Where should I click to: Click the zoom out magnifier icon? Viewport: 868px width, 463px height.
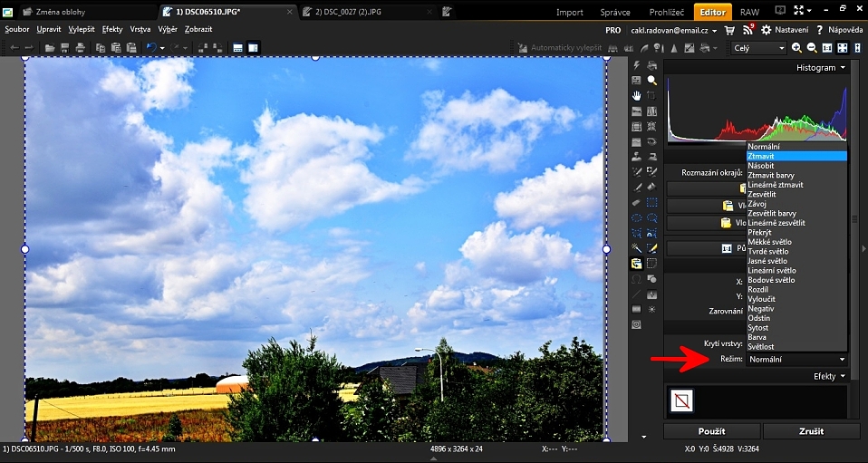pyautogui.click(x=812, y=48)
